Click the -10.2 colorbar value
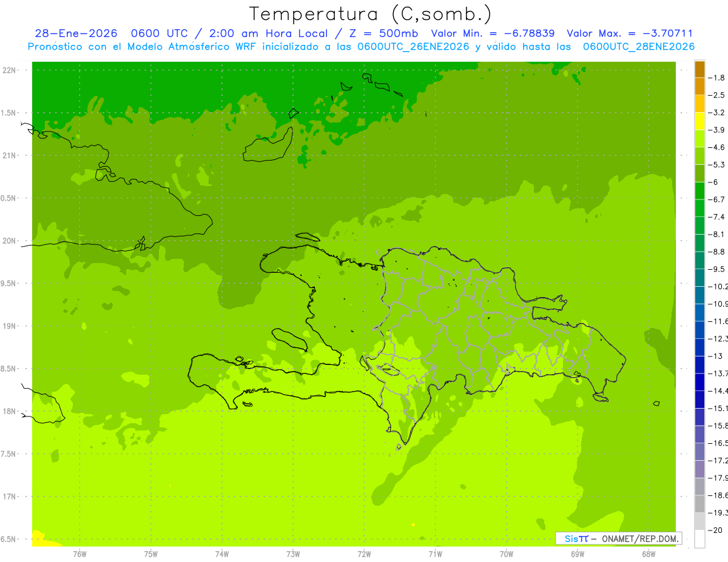 718,287
